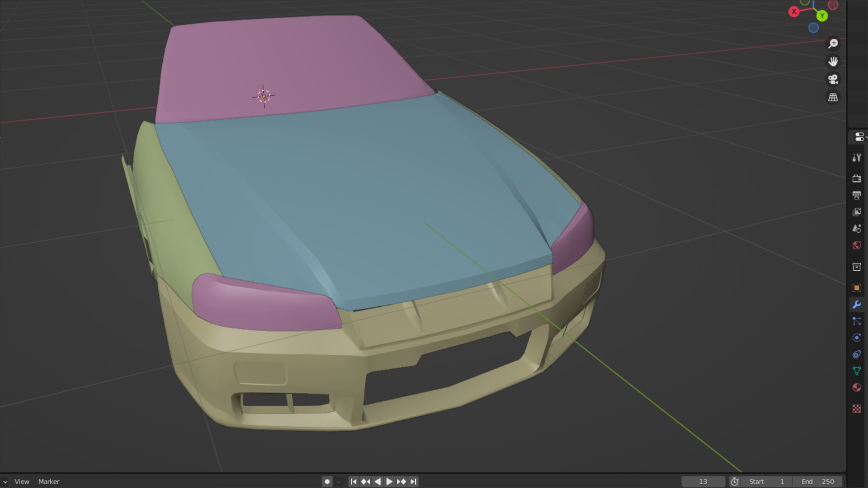Click the current frame field showing 13

(703, 482)
